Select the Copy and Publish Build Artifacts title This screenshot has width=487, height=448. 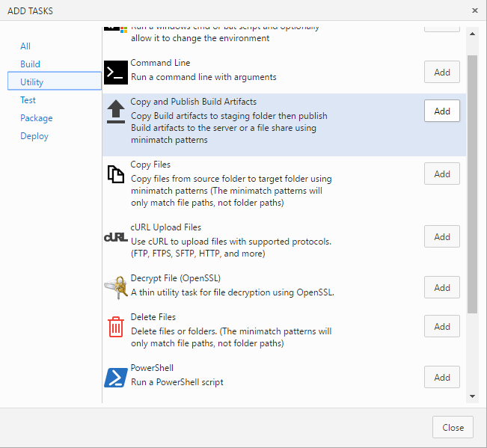tap(194, 102)
